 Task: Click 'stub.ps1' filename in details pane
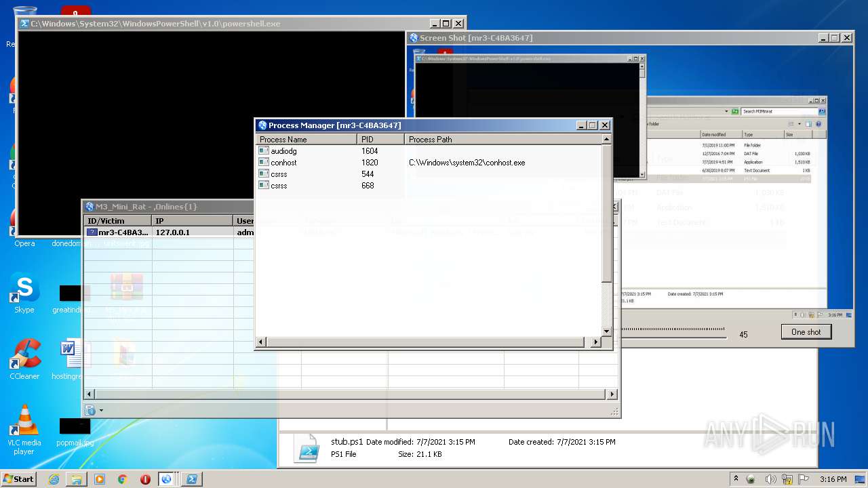347,442
